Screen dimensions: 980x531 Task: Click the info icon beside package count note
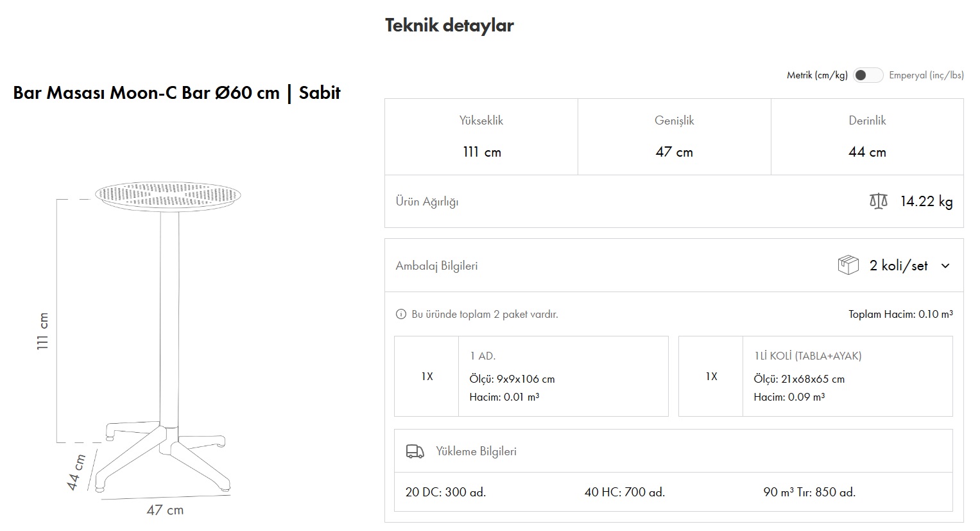(401, 315)
